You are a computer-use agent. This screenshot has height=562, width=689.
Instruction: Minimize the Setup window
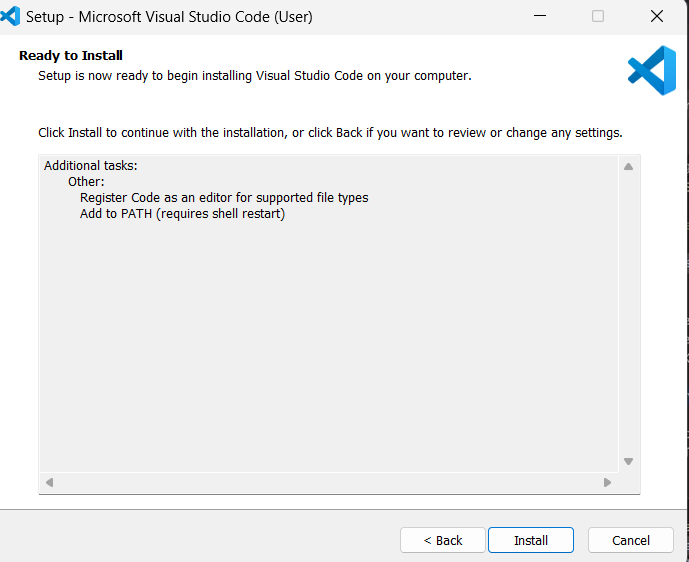click(x=540, y=16)
